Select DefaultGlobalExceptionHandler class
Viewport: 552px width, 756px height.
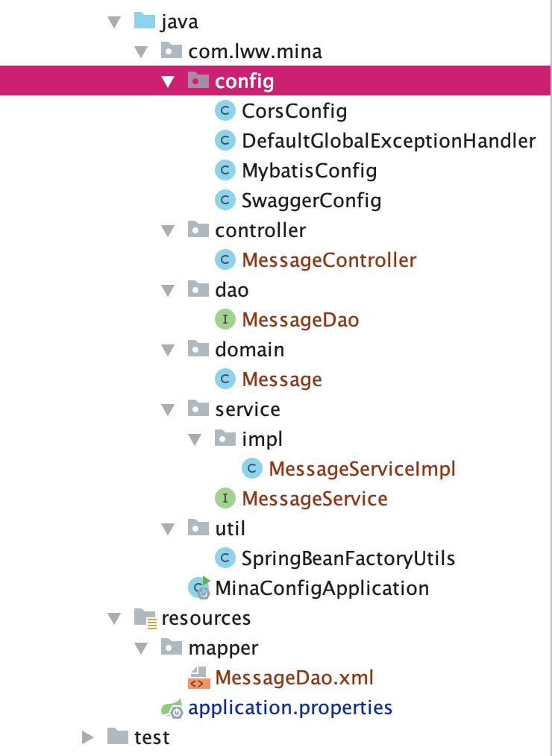[389, 141]
